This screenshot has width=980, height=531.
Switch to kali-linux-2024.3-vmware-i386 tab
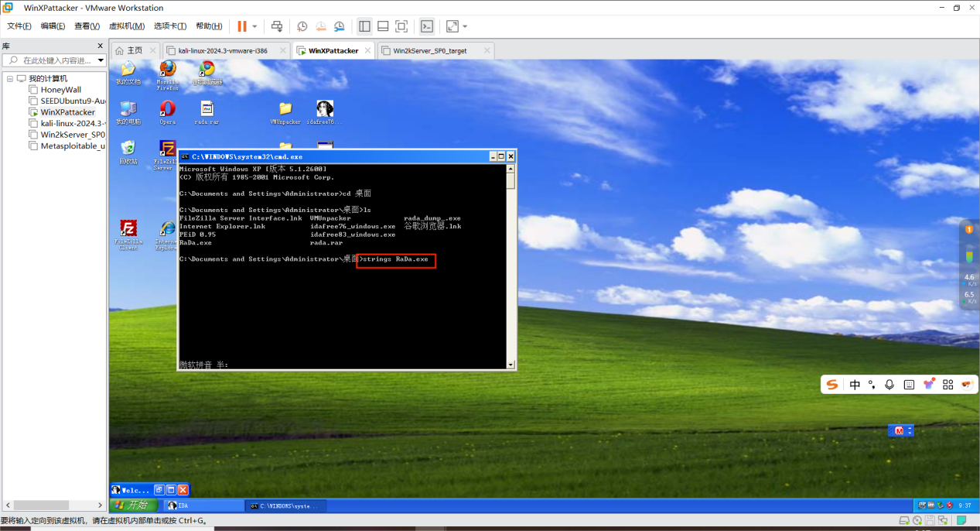[x=223, y=50]
